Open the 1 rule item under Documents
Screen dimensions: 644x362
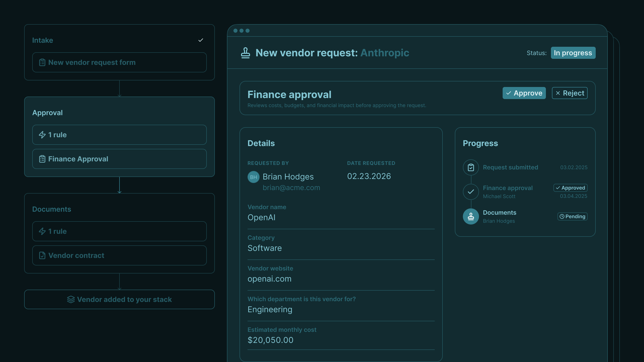coord(119,231)
